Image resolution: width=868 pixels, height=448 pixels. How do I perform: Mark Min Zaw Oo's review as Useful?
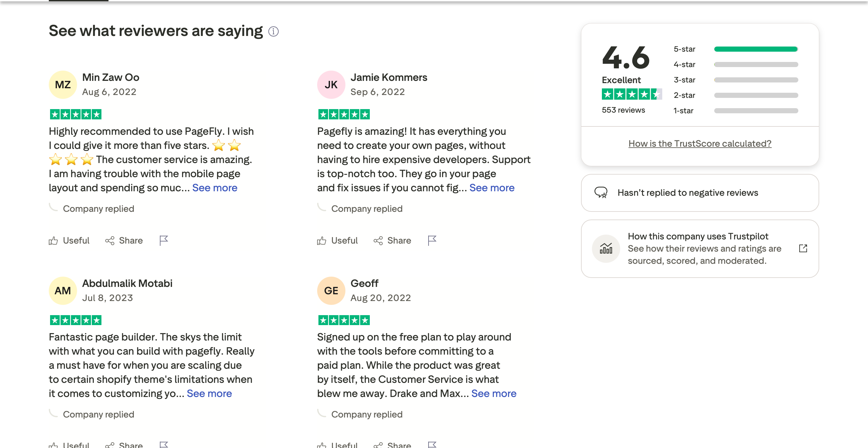click(x=69, y=240)
